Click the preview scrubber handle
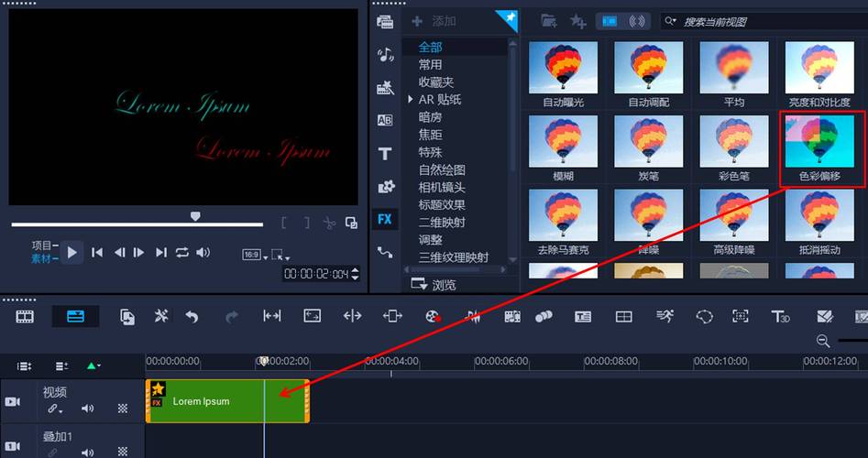The width and height of the screenshot is (868, 458). 195,216
